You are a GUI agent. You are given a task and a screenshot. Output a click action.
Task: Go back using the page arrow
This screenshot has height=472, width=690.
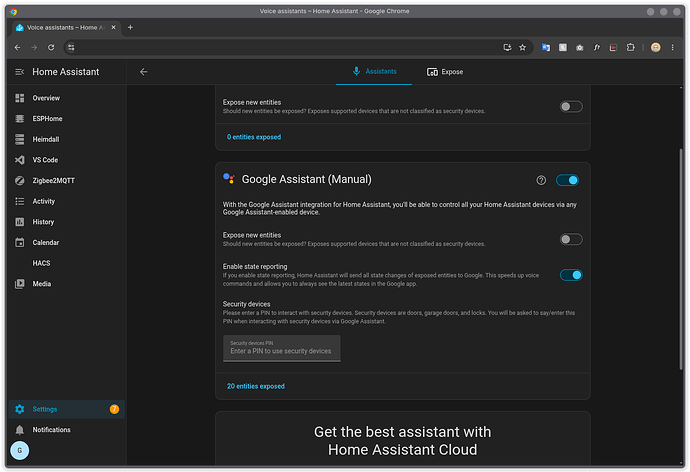[x=143, y=72]
